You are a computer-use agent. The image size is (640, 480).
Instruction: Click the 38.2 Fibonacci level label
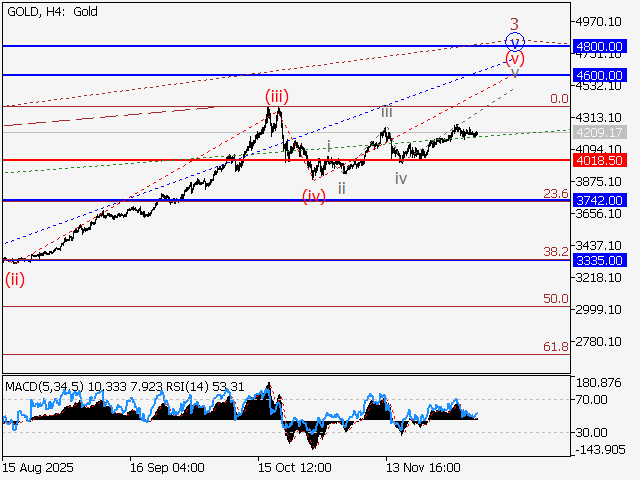[555, 252]
